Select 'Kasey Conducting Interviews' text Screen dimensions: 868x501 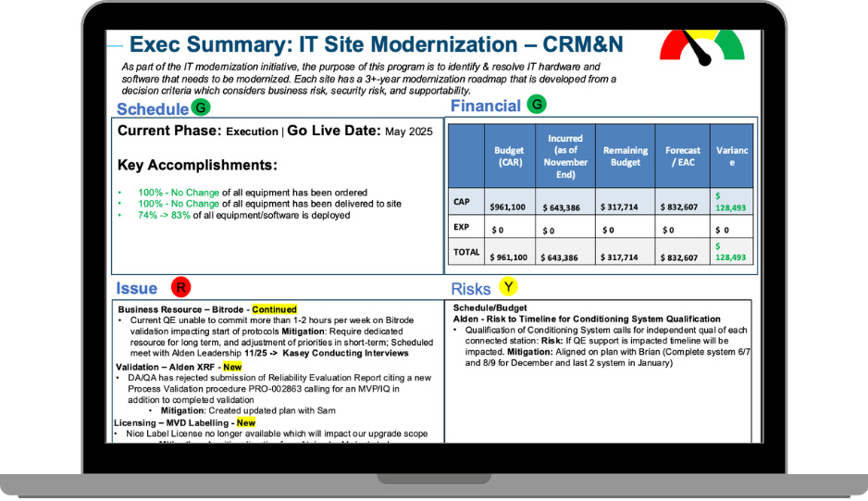(x=346, y=353)
